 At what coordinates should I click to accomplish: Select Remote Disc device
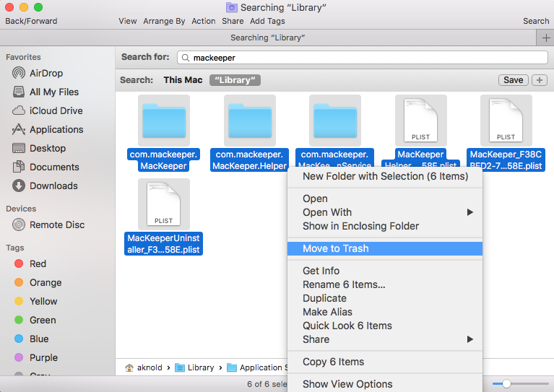48,225
